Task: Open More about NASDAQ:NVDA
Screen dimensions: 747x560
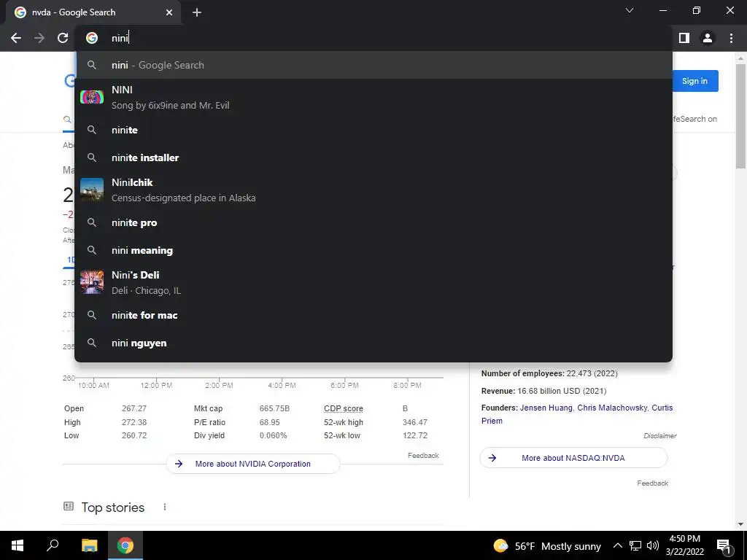Action: [573, 458]
